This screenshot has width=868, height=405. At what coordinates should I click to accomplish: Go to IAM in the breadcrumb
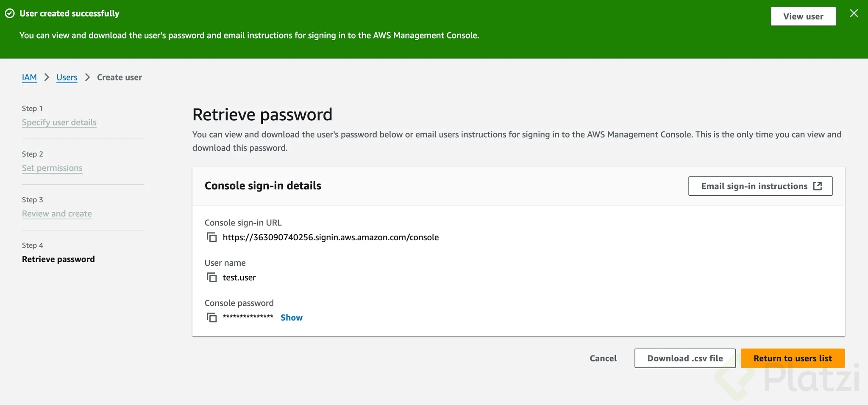coord(29,78)
